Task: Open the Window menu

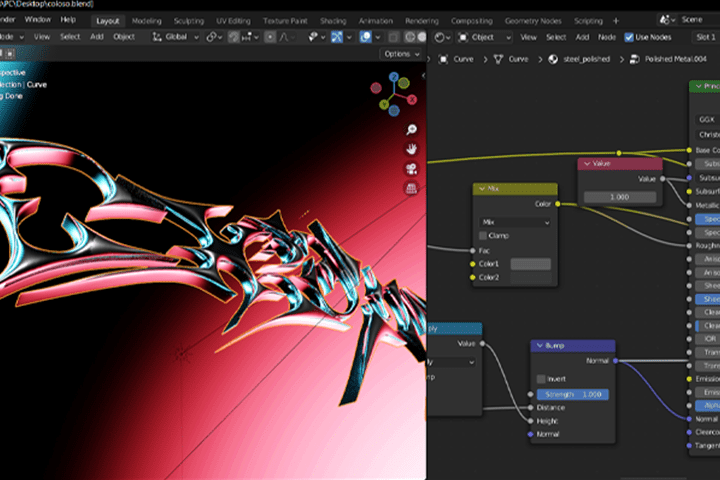Action: 38,19
